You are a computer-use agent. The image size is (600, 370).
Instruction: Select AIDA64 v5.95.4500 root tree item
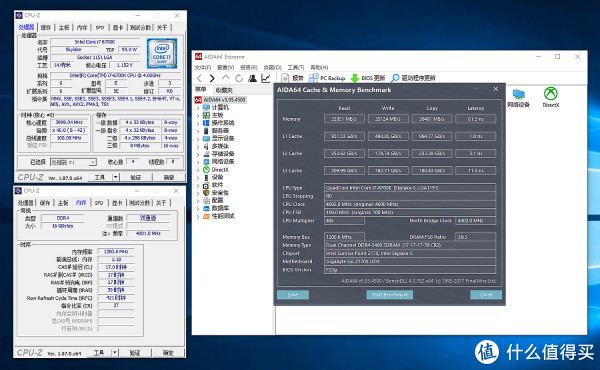220,100
